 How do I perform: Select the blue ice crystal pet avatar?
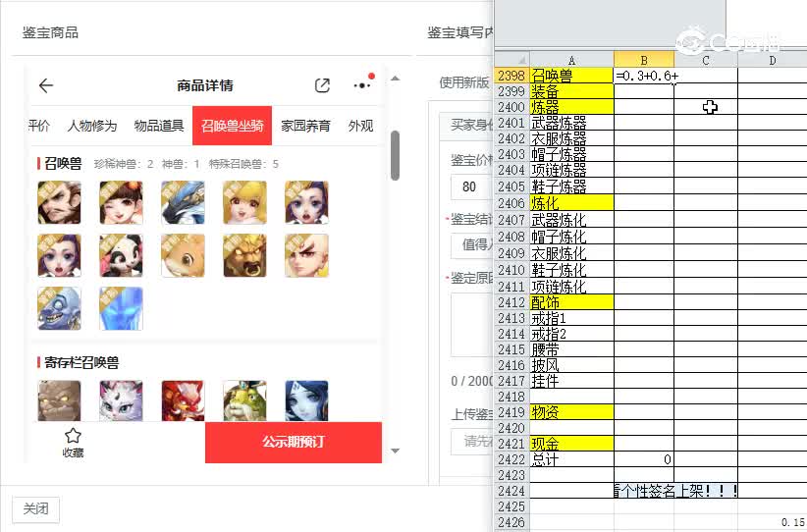tap(121, 309)
